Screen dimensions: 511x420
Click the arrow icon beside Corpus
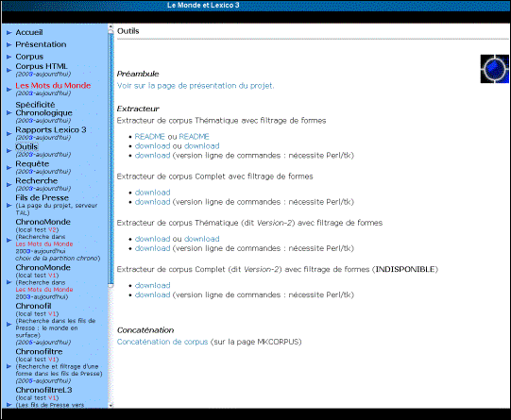[9, 57]
